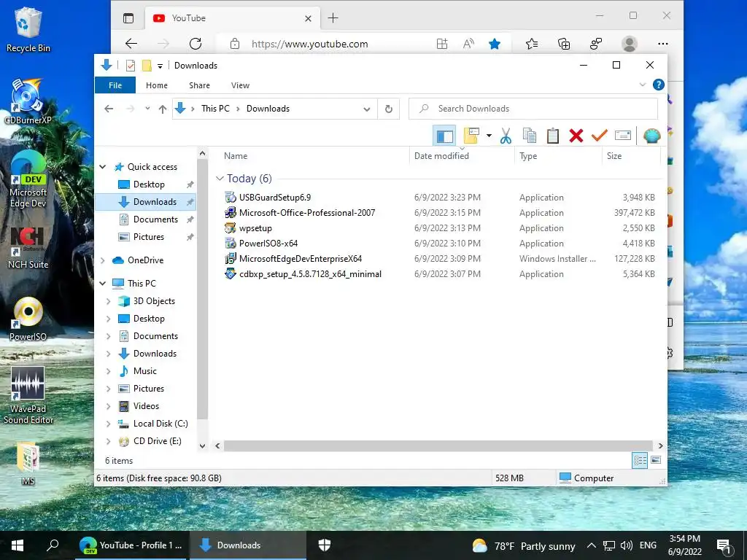
Task: Select cdbxp_setup_4.5.8.7128_x64_minimal file
Action: (309, 274)
